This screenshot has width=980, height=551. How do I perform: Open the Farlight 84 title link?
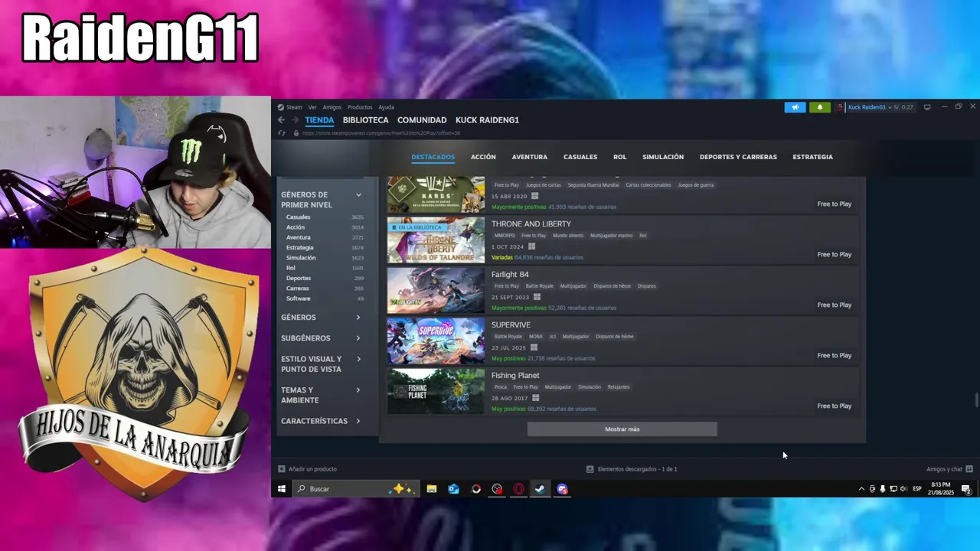pos(510,275)
